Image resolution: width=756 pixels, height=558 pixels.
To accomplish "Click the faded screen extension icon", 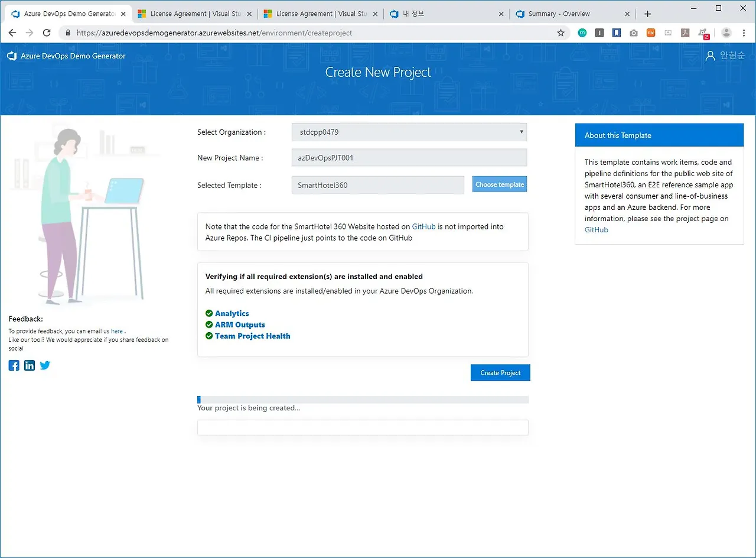I will 668,33.
